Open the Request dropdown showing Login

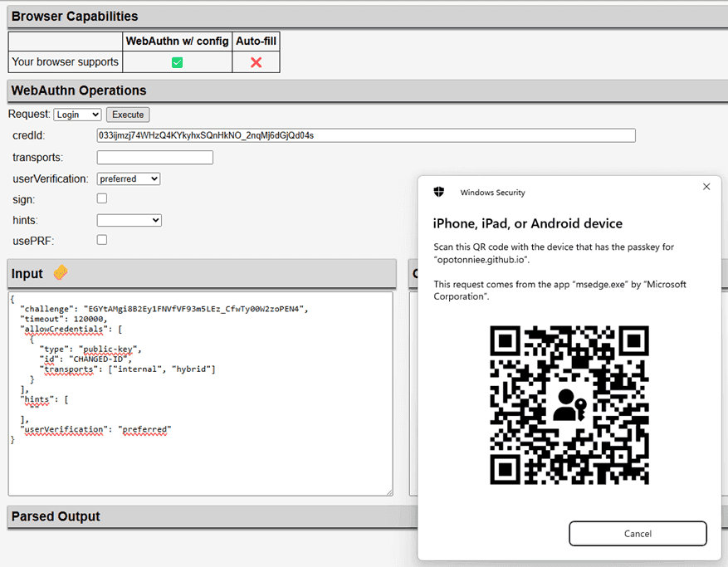[x=77, y=115]
